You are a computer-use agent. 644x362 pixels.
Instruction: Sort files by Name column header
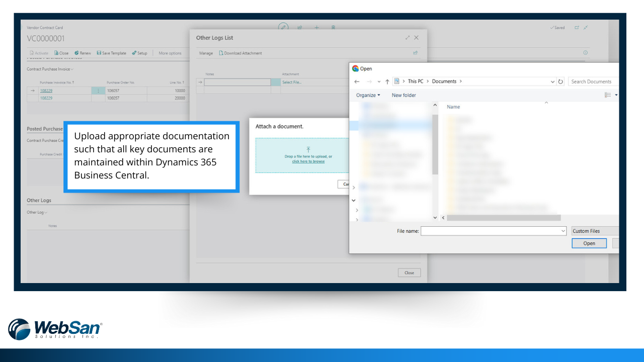[453, 107]
